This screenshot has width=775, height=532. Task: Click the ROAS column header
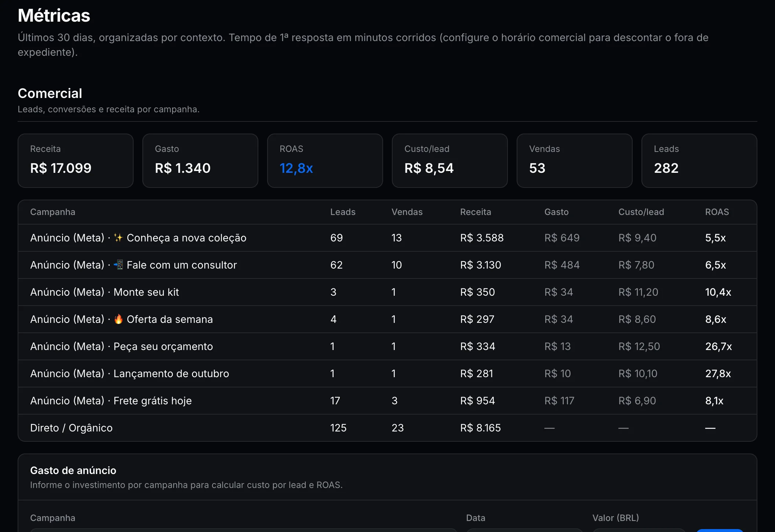click(717, 212)
